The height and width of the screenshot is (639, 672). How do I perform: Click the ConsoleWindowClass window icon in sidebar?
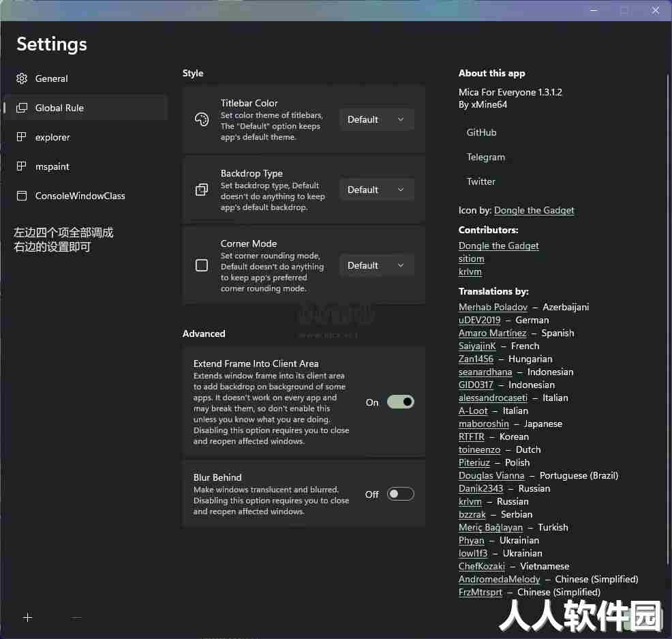click(x=21, y=196)
